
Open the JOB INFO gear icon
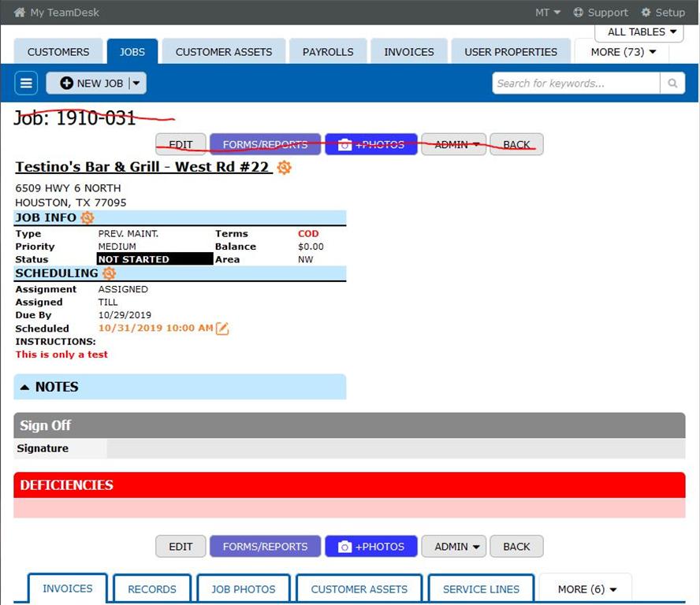[87, 218]
